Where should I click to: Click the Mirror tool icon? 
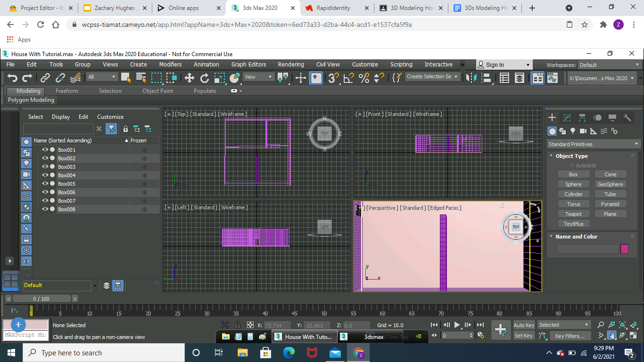pos(471,78)
